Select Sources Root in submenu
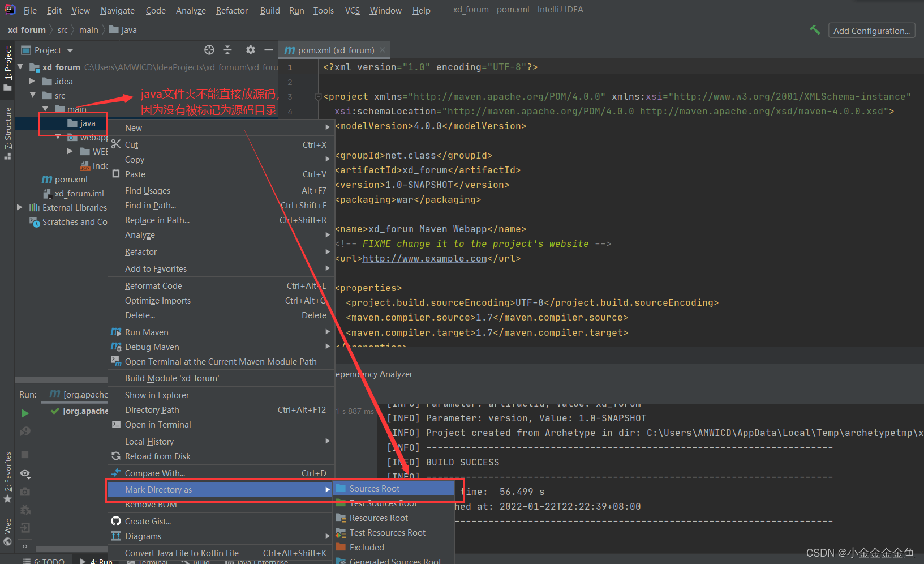924x564 pixels. (394, 489)
